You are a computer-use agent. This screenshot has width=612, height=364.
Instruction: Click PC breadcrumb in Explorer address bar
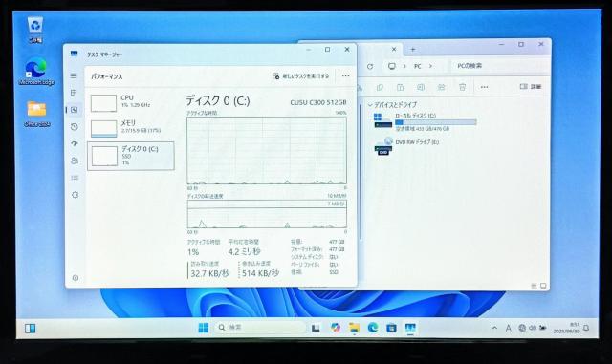click(x=418, y=66)
